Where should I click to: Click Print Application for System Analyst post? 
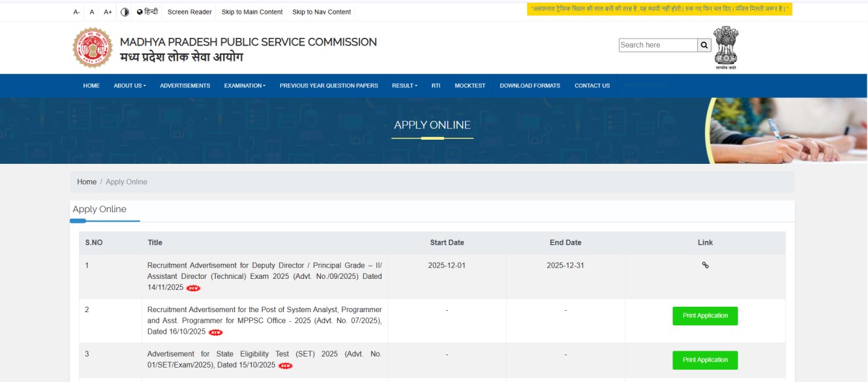(x=705, y=316)
